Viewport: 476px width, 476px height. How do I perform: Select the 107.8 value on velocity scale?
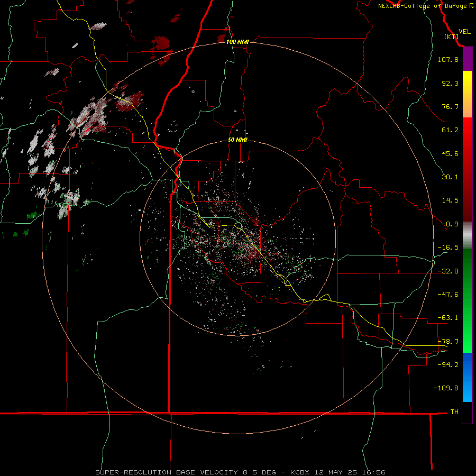tap(448, 59)
